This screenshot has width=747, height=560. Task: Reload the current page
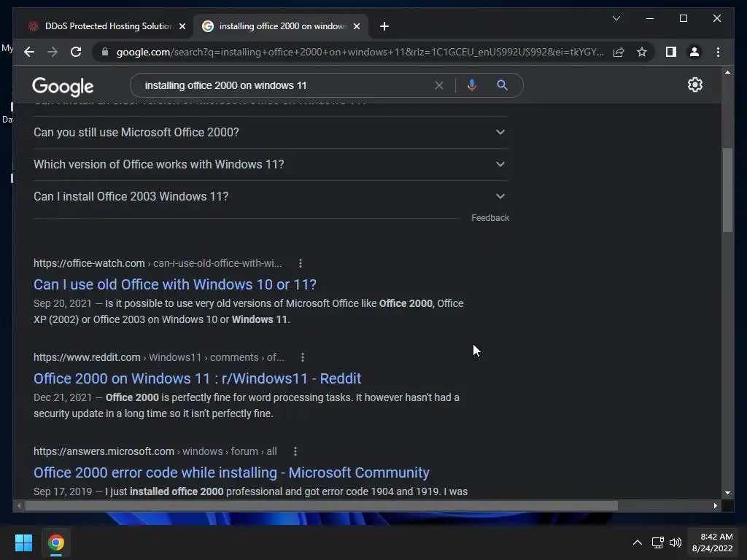pos(76,52)
